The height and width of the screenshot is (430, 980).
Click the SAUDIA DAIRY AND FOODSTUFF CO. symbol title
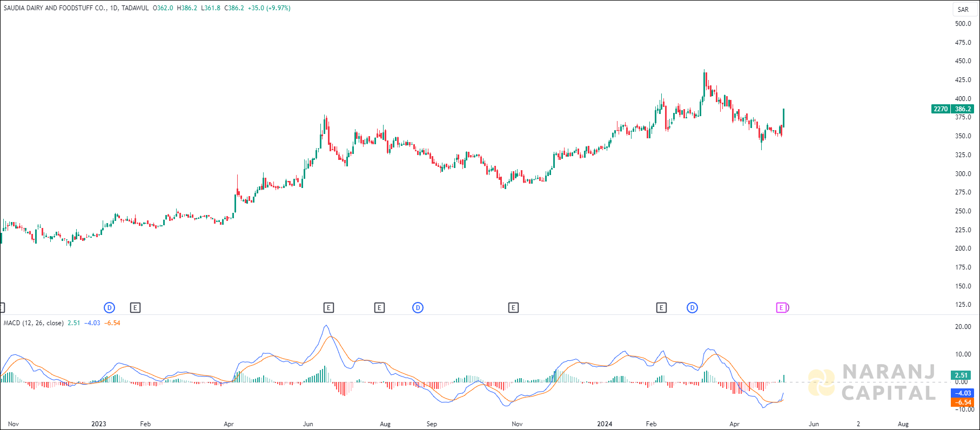[x=55, y=8]
